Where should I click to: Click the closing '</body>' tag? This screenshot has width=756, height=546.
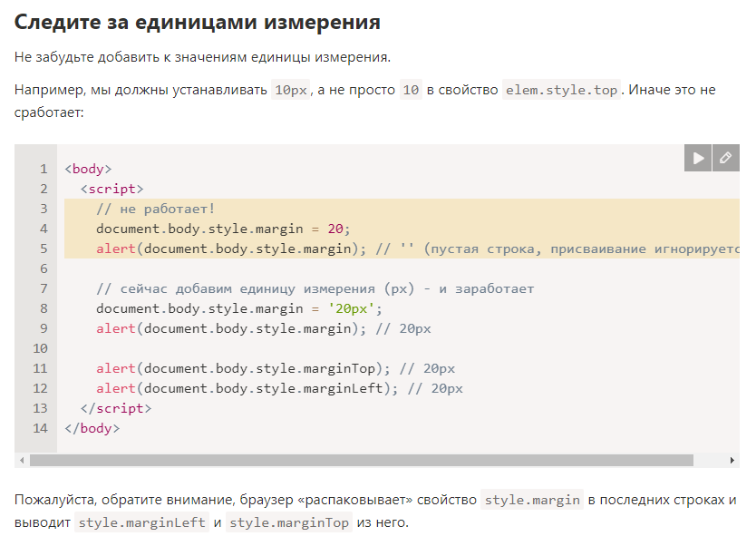tap(92, 428)
